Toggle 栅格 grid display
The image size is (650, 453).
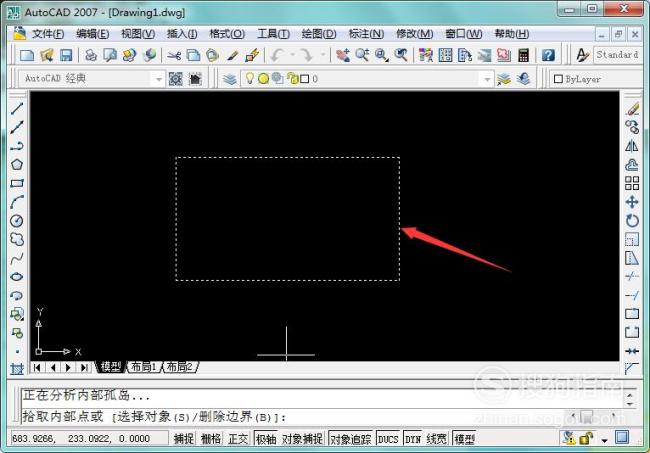pos(211,438)
